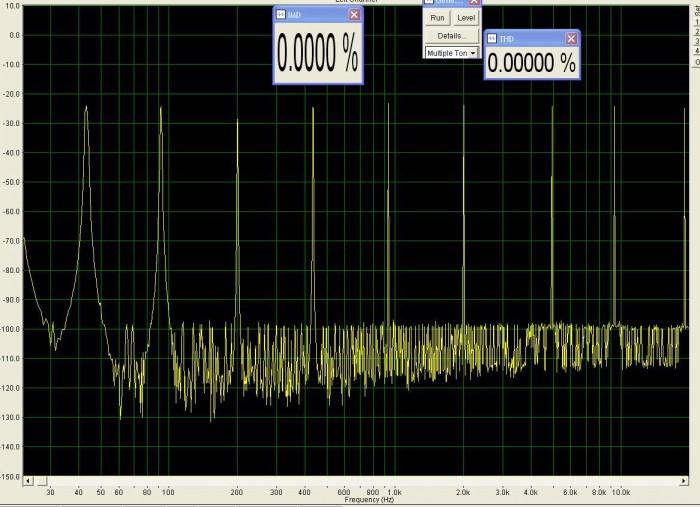Click the THD window title icon
Screen dimensions: 700x507
[x=492, y=39]
